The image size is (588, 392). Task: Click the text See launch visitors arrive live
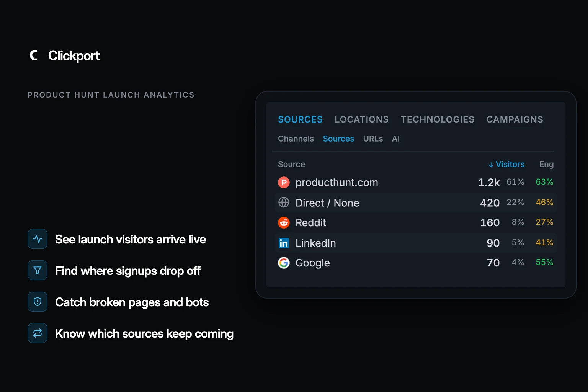(x=131, y=240)
